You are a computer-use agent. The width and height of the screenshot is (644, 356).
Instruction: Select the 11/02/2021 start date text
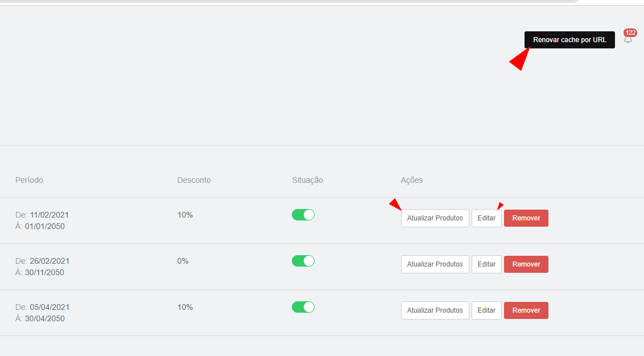(49, 215)
